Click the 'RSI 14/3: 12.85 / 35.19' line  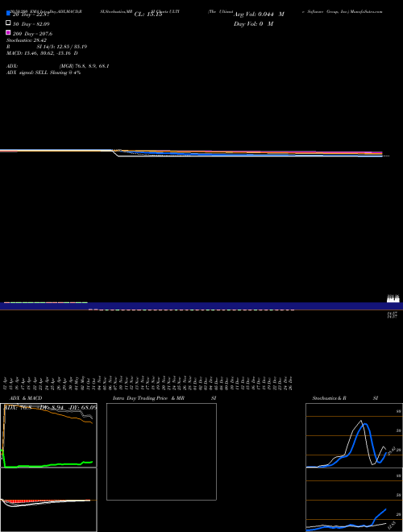pyautogui.click(x=47, y=47)
